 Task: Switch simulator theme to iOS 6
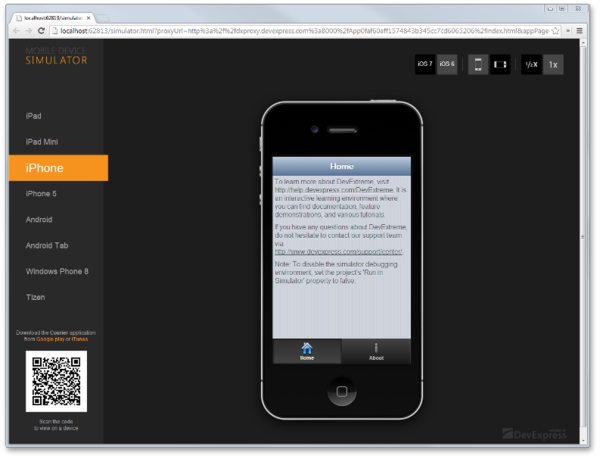447,64
